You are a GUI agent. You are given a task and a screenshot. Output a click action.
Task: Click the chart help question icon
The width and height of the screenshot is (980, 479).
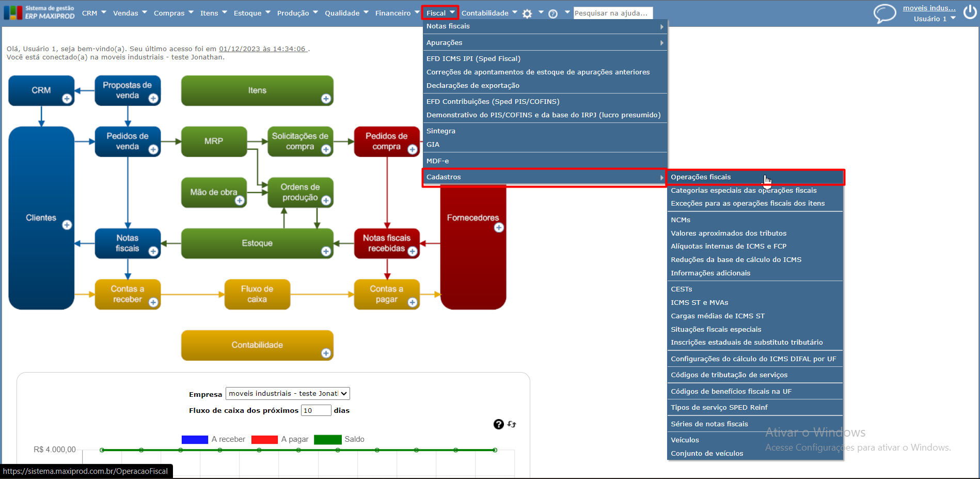(x=498, y=424)
